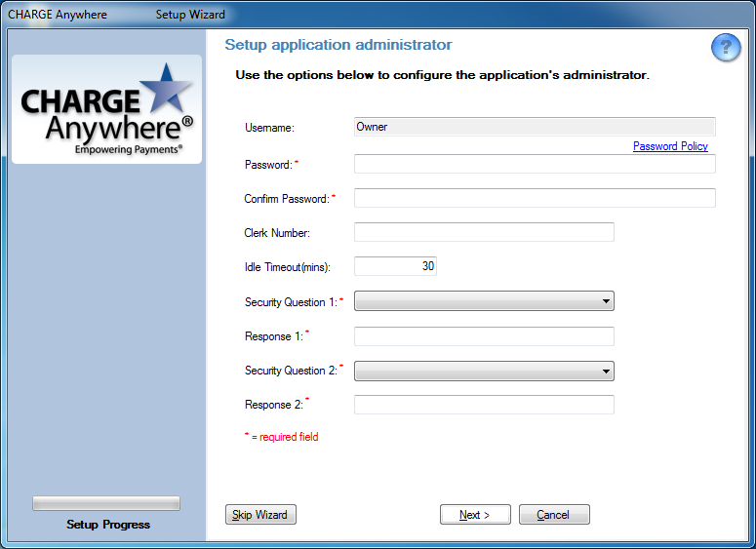The height and width of the screenshot is (549, 756).
Task: Click into the Clerk Number field
Action: click(x=484, y=232)
